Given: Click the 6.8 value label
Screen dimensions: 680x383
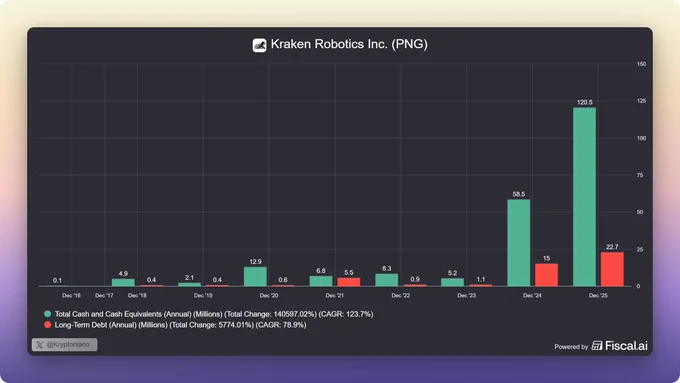Looking at the screenshot, I should (x=321, y=271).
